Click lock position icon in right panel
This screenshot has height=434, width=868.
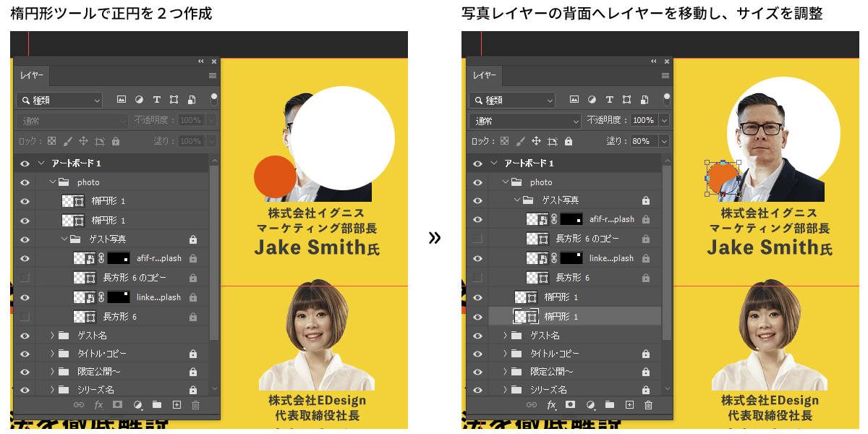(536, 141)
